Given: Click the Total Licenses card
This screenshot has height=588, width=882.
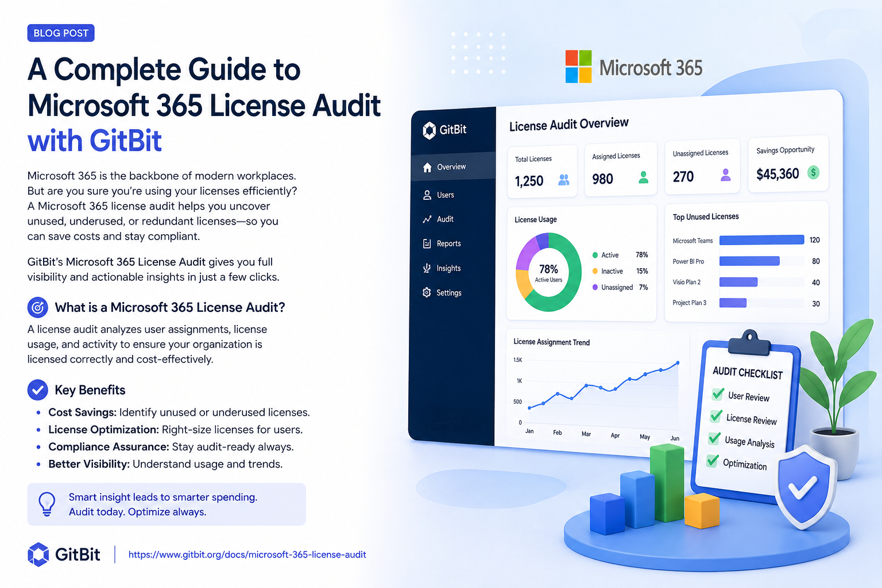Looking at the screenshot, I should click(542, 172).
